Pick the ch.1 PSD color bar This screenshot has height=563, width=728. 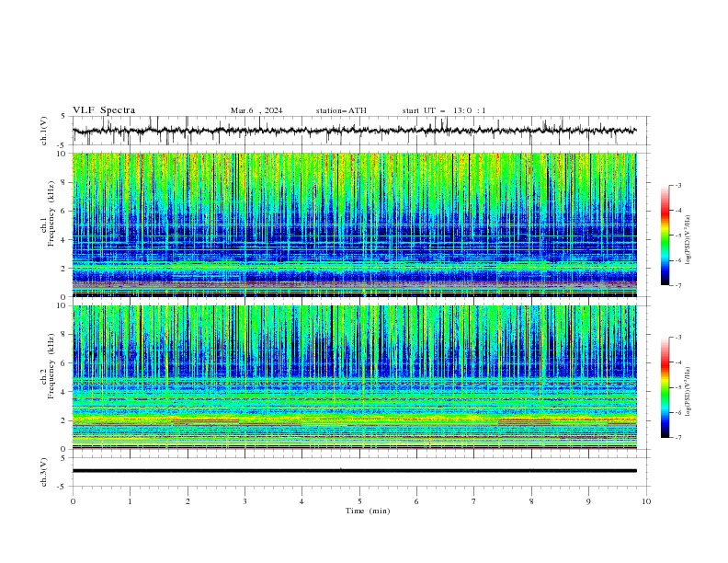click(665, 236)
